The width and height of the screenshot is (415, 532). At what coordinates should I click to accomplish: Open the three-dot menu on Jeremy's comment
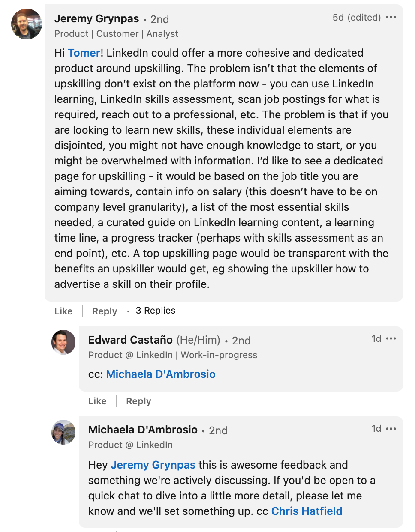pos(391,18)
